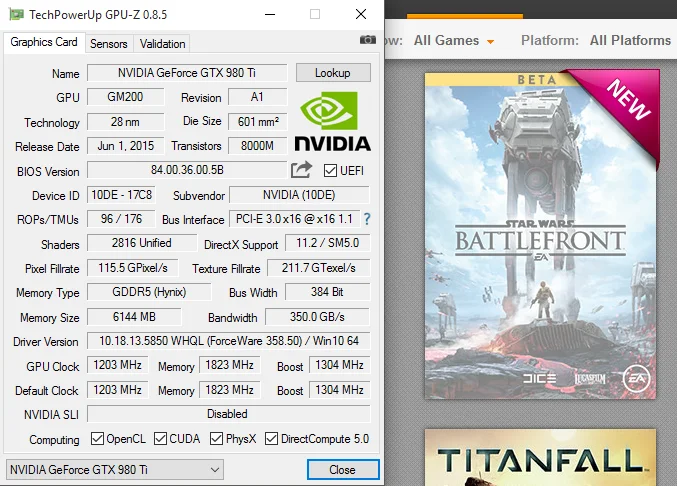Click the GPU Clock 1203 MHz value
Image resolution: width=677 pixels, height=486 pixels.
tap(117, 365)
